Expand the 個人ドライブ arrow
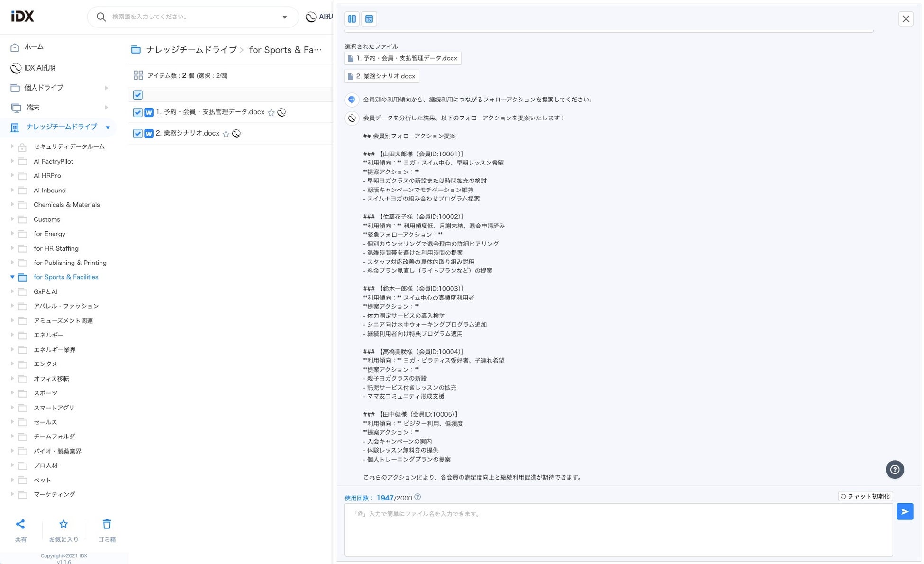 [x=106, y=88]
